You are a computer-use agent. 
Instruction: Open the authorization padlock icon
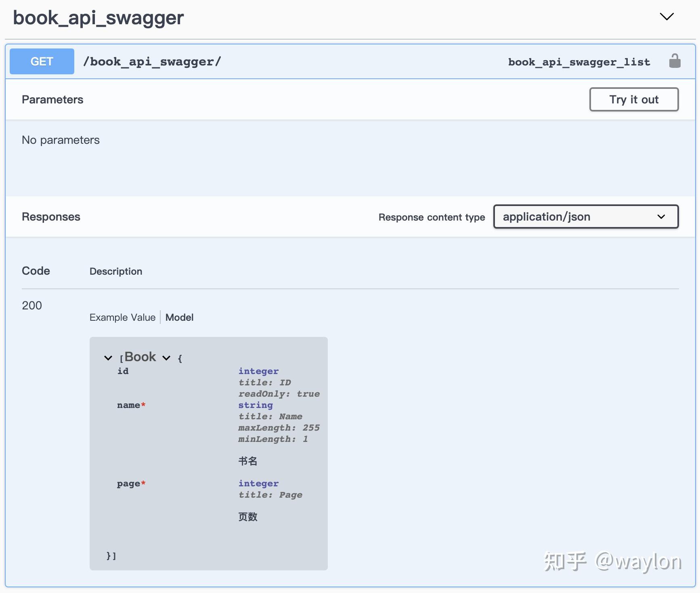point(675,61)
